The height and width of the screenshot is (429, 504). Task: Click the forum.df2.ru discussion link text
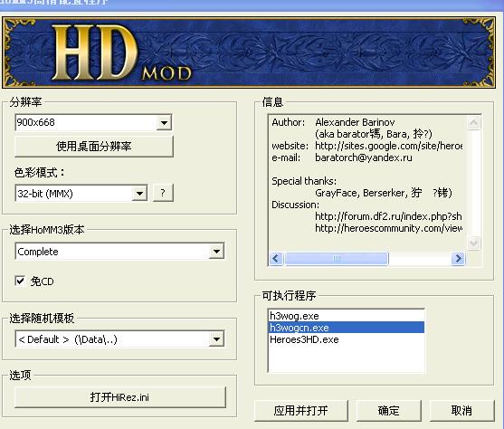[x=388, y=216]
